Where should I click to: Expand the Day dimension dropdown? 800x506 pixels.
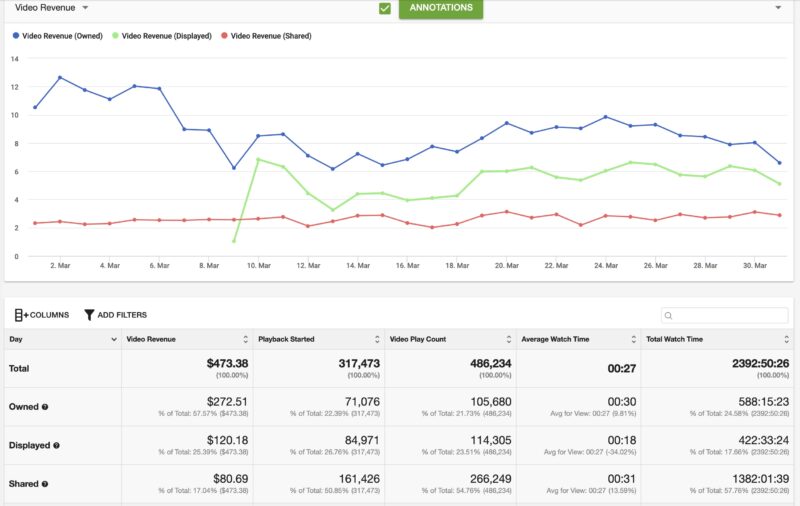114,340
